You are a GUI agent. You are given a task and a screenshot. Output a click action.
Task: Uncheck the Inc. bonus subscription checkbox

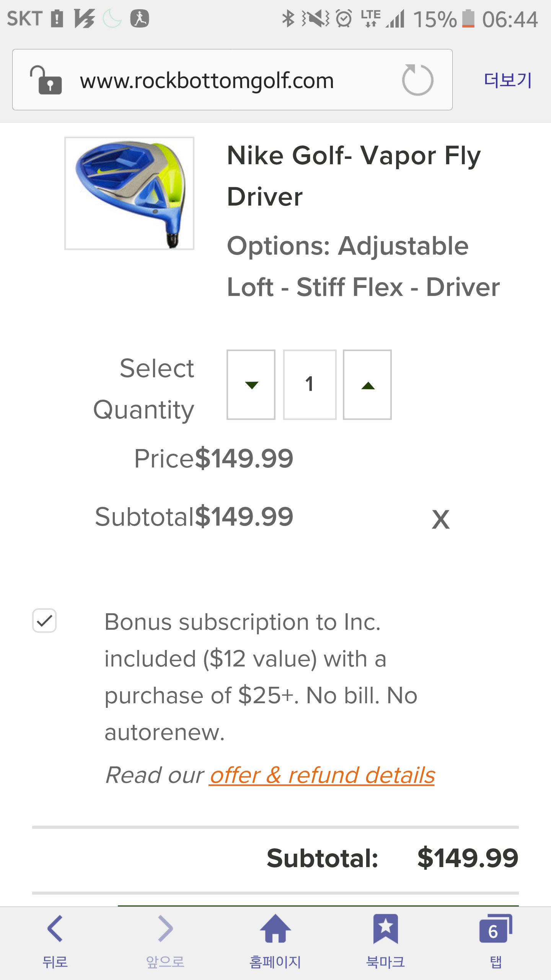coord(44,621)
